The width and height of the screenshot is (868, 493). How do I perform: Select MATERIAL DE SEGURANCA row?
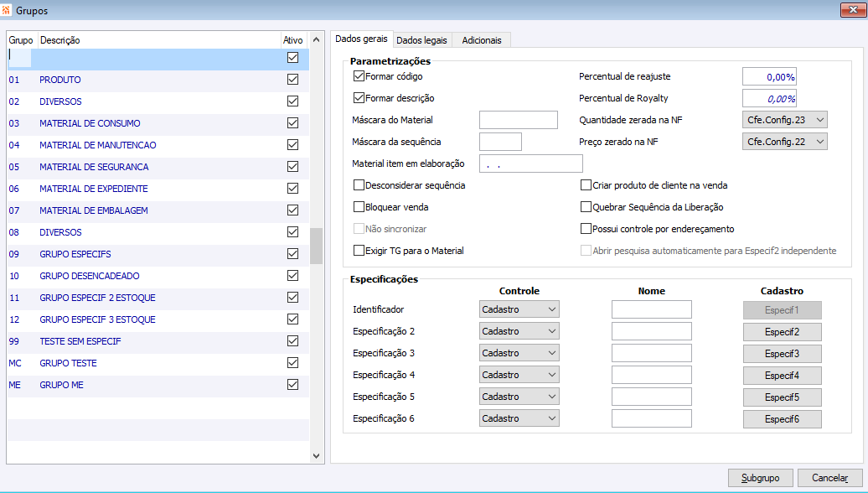tap(158, 167)
